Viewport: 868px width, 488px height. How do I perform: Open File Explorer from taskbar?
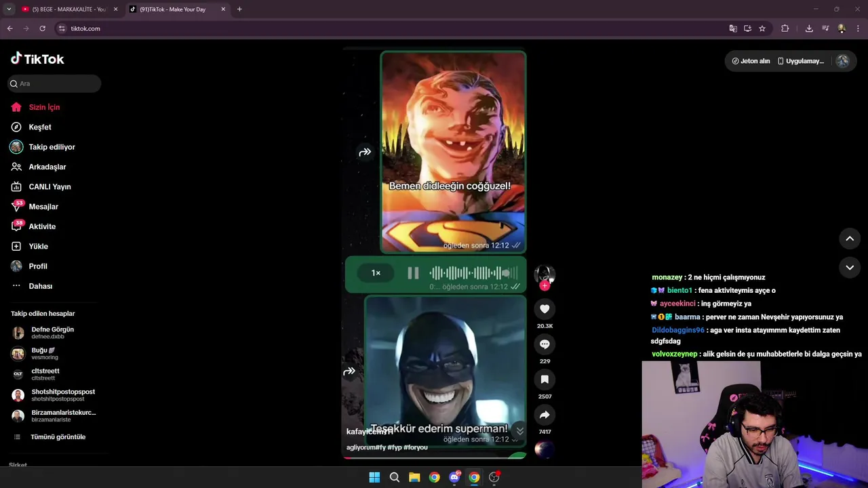(x=414, y=477)
